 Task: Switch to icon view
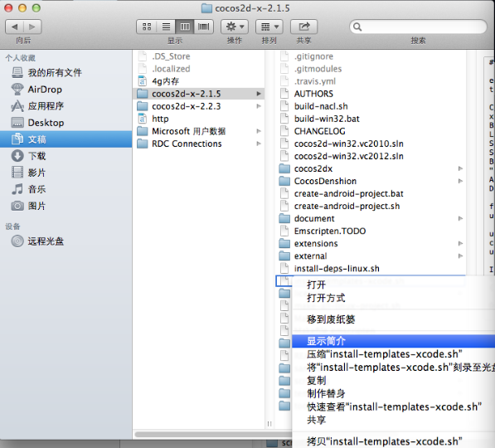[147, 27]
